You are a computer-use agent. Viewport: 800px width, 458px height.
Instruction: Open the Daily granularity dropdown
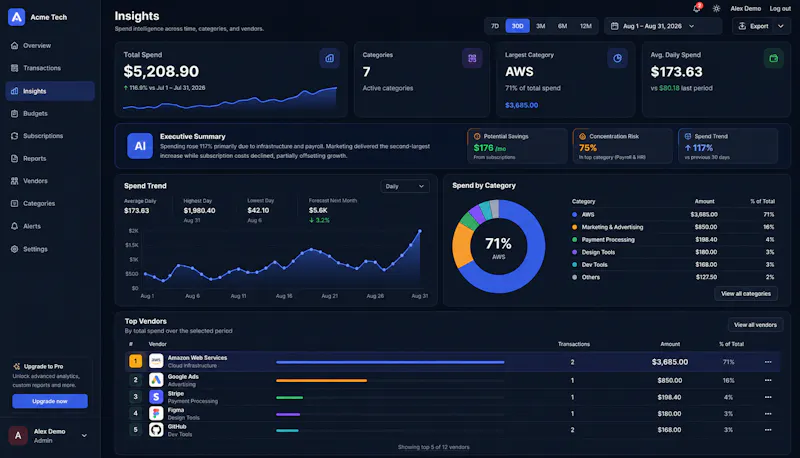[x=405, y=186]
